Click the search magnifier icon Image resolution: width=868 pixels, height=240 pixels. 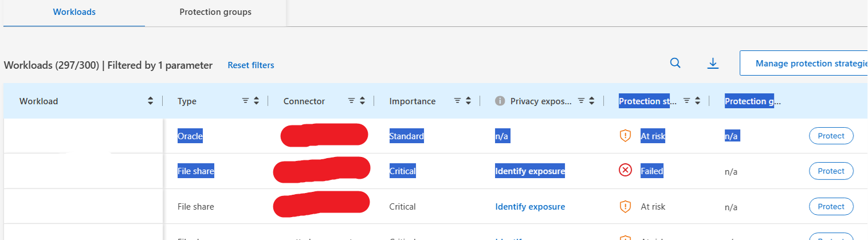pyautogui.click(x=675, y=63)
